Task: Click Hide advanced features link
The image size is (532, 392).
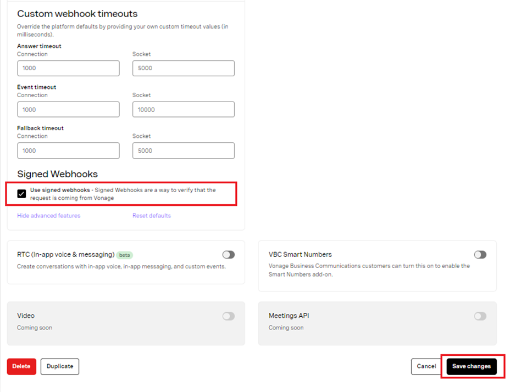Action: [48, 215]
